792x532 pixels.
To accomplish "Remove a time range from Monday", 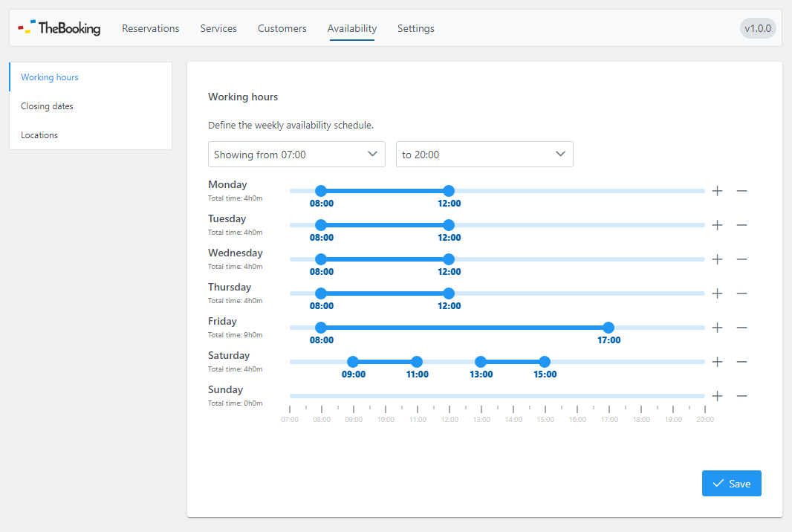I will [741, 191].
